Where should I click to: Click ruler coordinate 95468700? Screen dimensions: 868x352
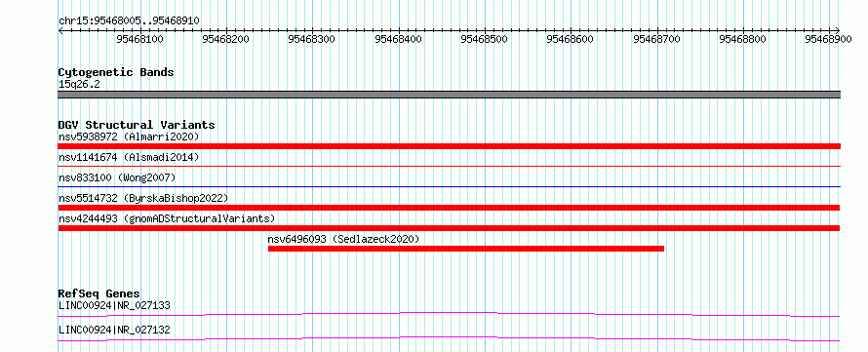[656, 39]
